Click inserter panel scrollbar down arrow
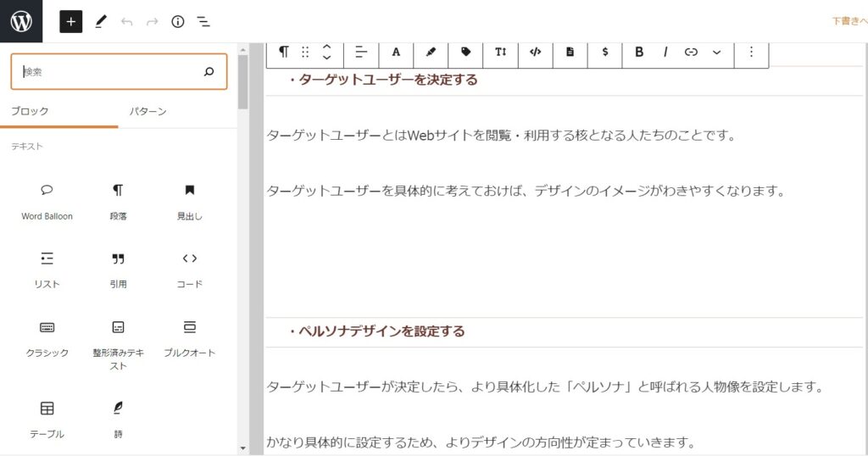Viewport: 868px width, 456px height. tap(242, 448)
